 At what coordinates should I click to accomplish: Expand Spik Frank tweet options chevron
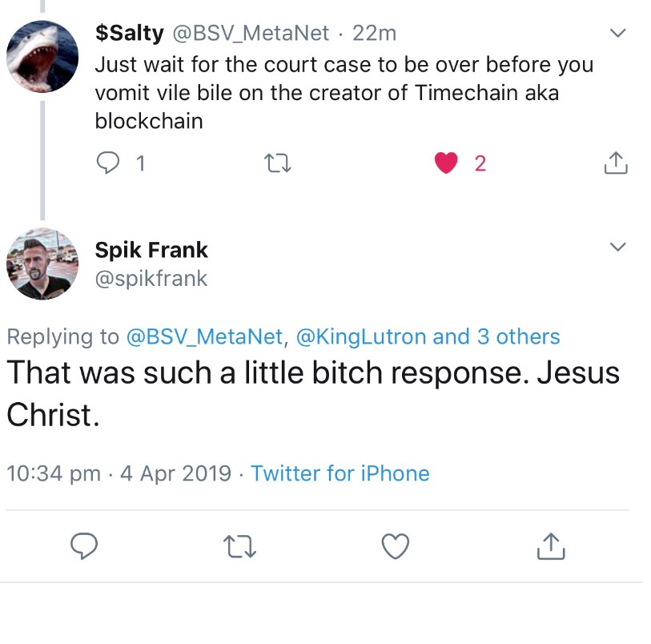(x=617, y=247)
